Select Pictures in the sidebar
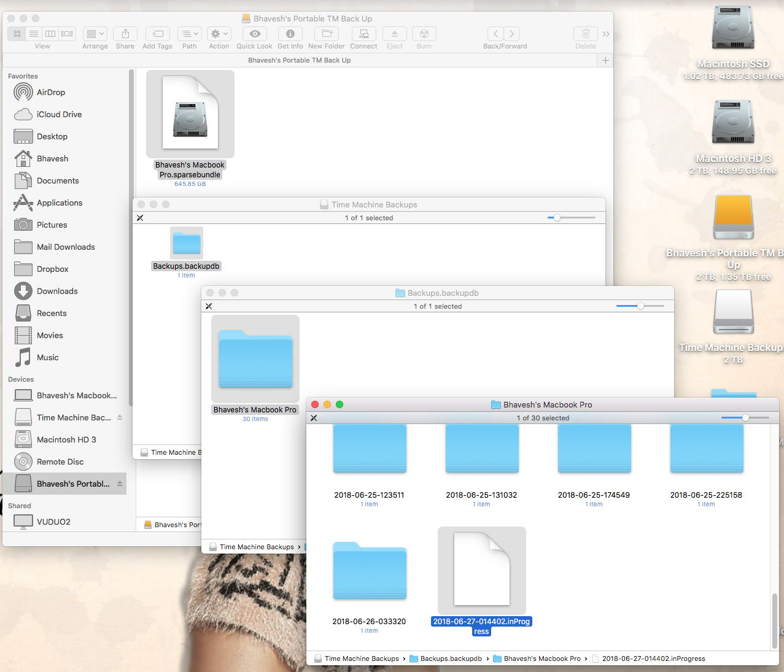Viewport: 784px width, 672px height. (66, 225)
